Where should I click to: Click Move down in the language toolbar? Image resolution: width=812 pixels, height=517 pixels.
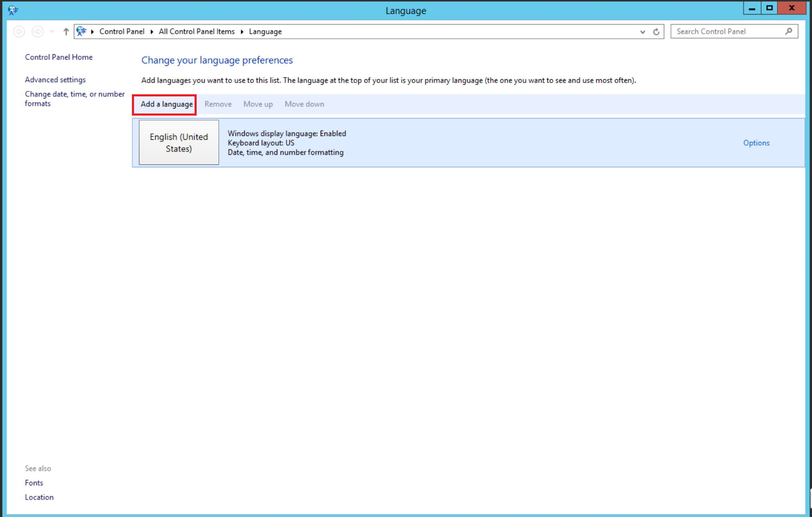[304, 104]
